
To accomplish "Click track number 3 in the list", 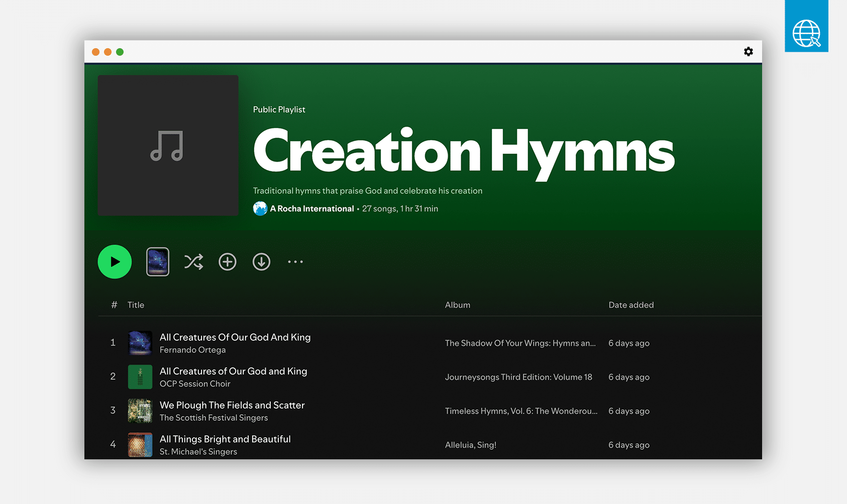I will coord(113,411).
